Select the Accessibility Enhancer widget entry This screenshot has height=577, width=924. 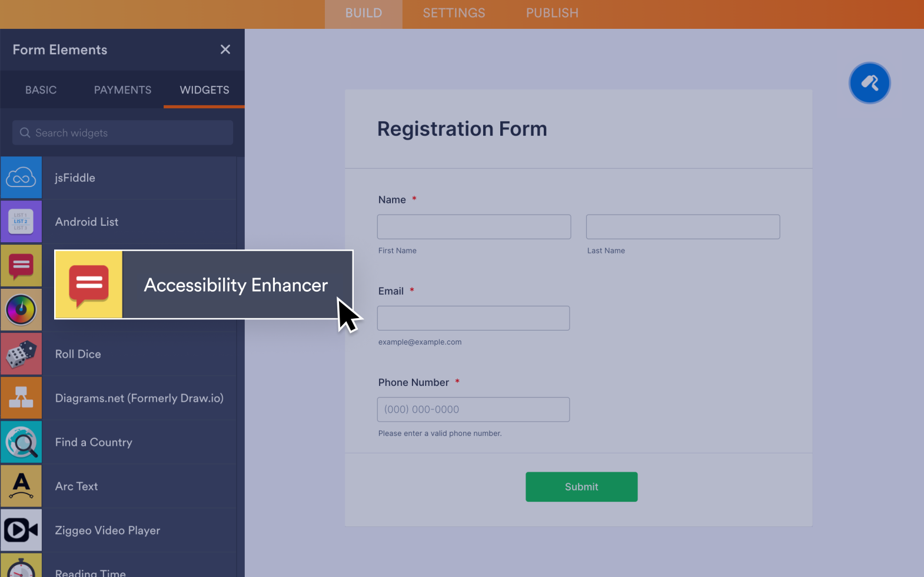pos(235,285)
